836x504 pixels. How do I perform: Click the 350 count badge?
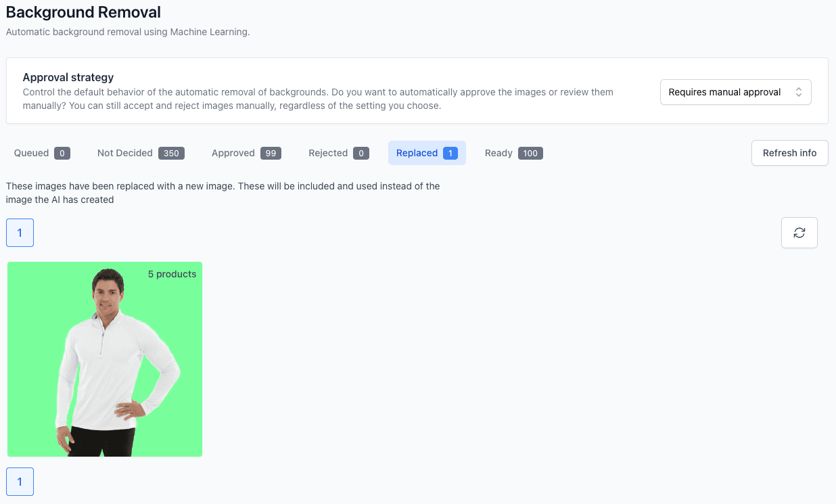tap(171, 154)
